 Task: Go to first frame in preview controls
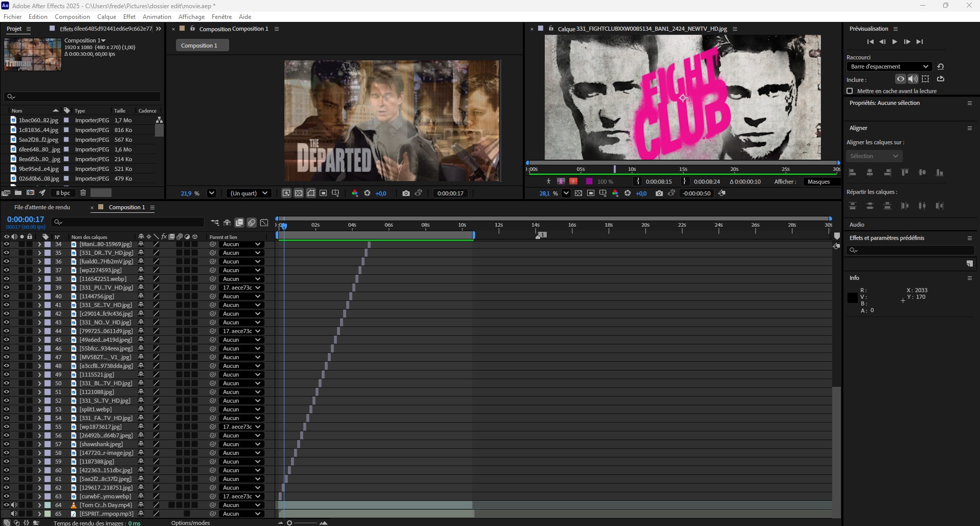click(x=871, y=42)
